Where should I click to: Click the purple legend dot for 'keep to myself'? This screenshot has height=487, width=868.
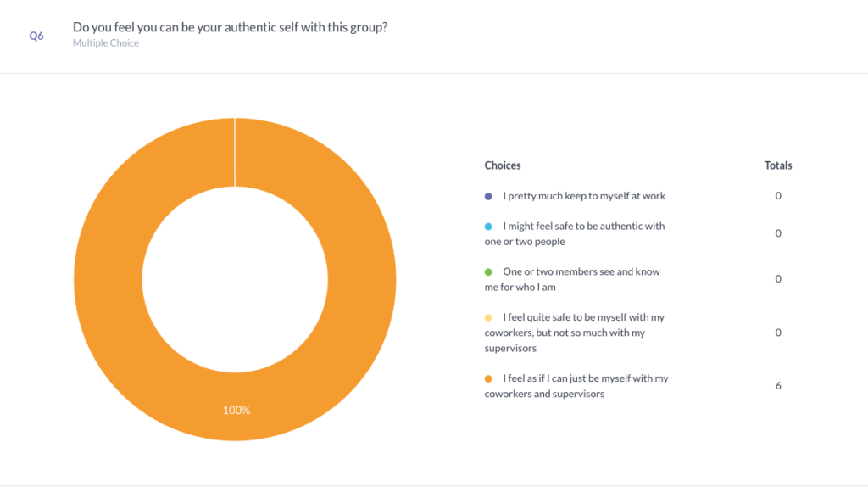coord(488,196)
